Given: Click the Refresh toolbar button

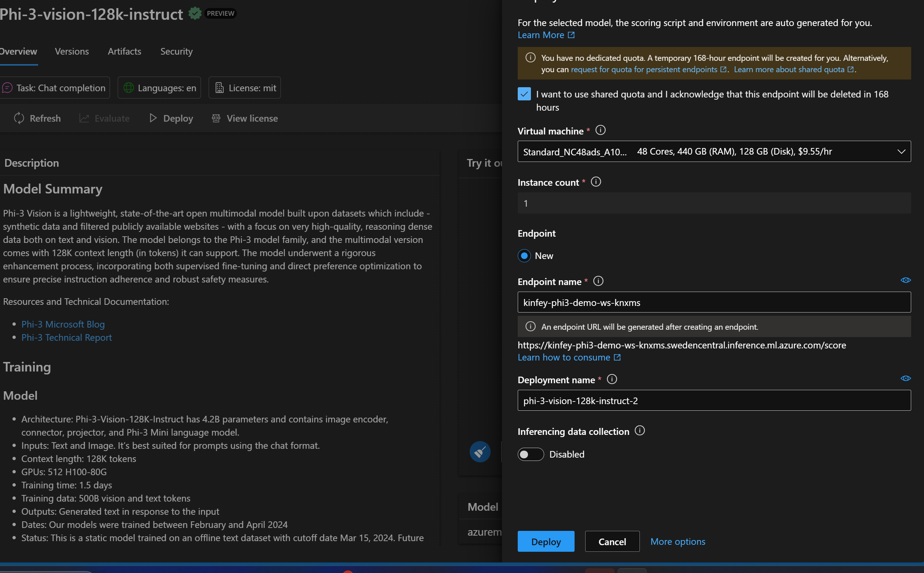Looking at the screenshot, I should 37,118.
